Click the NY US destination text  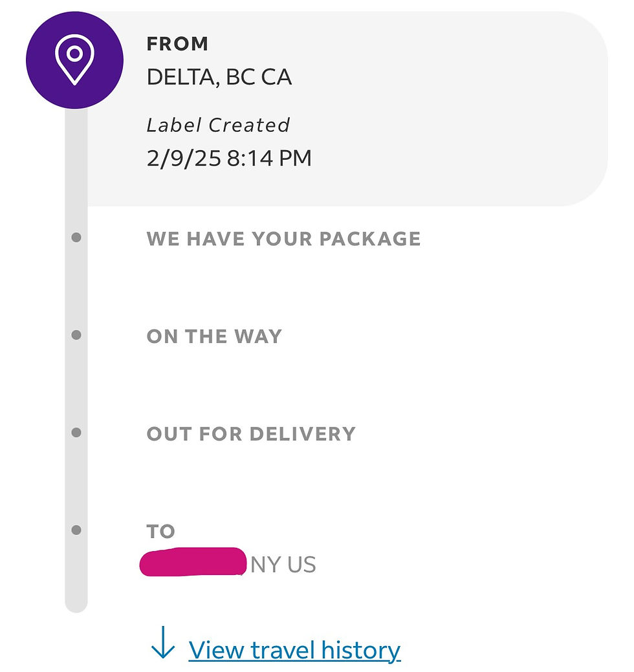tap(283, 565)
